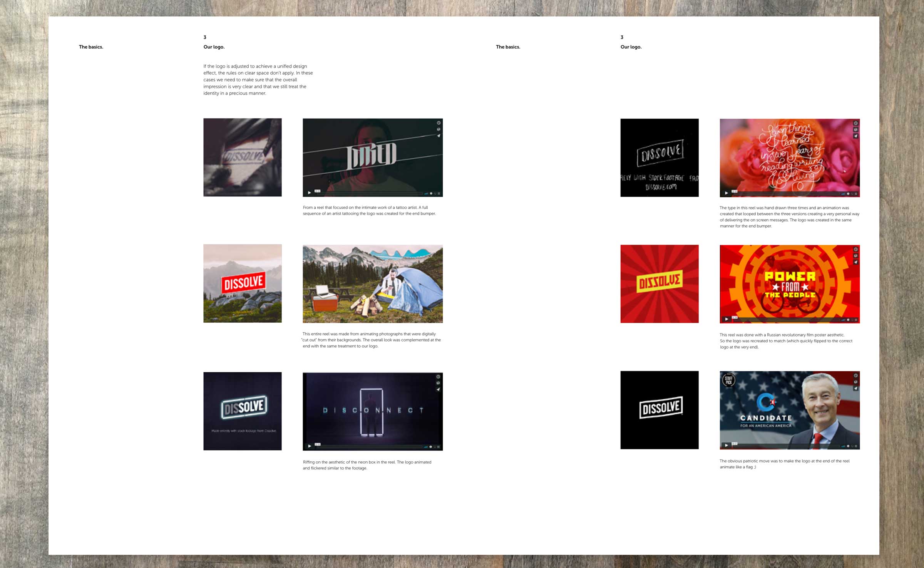Click the right page 'Our logo.' heading
This screenshot has width=924, height=568.
tap(631, 47)
